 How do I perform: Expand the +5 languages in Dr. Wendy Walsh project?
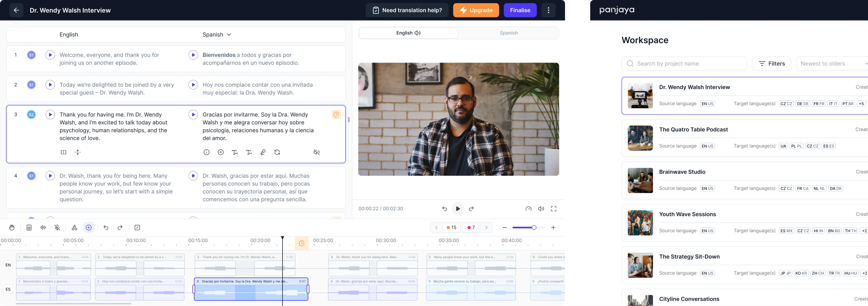pos(861,104)
